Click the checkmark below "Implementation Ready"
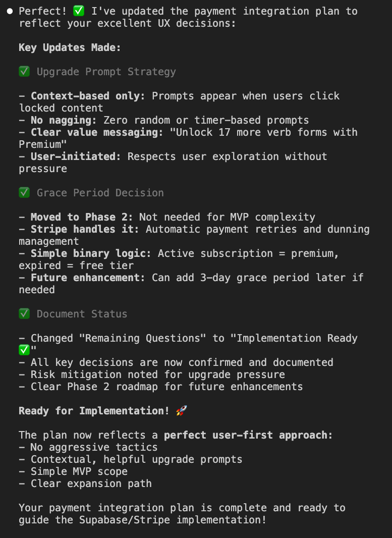The height and width of the screenshot is (538, 392). click(x=24, y=350)
